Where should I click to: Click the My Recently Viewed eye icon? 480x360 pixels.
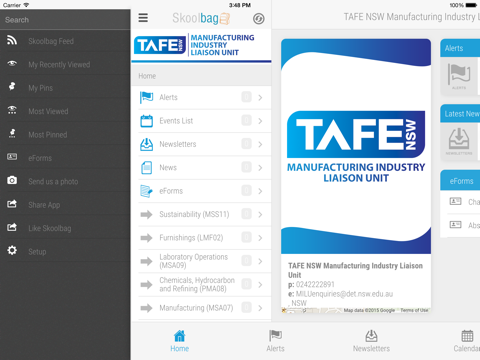12,63
